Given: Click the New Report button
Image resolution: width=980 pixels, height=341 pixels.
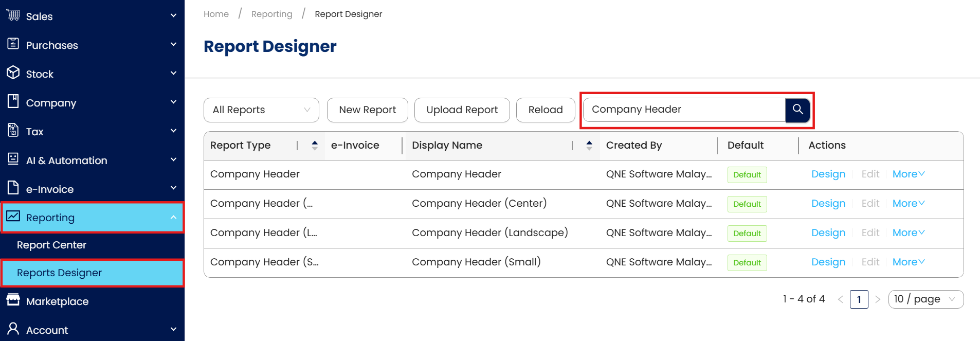Looking at the screenshot, I should [x=367, y=110].
